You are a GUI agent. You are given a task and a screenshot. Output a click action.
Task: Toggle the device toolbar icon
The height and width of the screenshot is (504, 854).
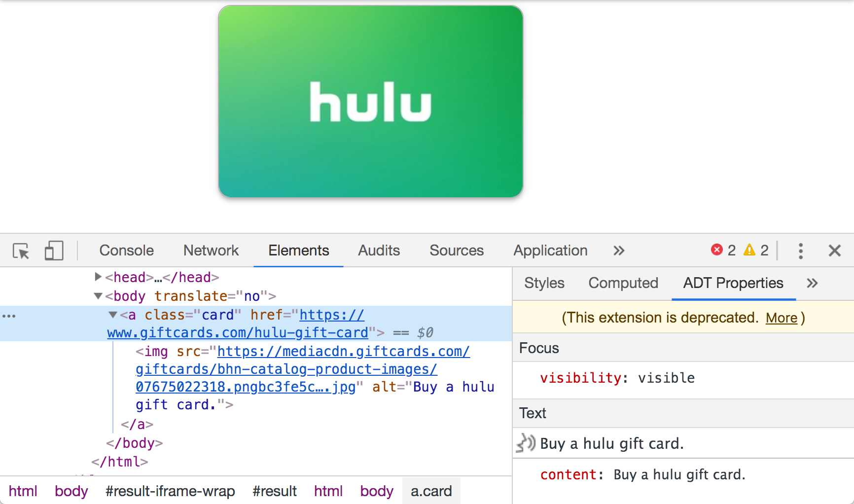point(54,251)
